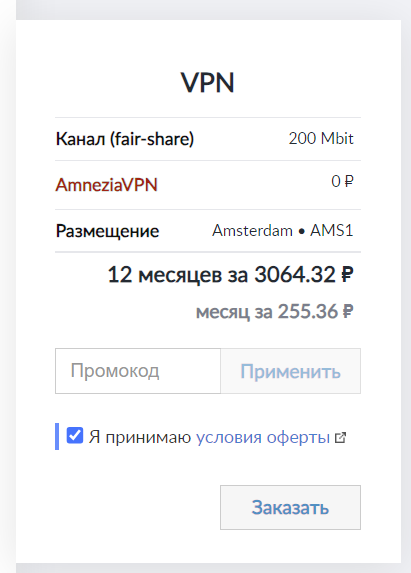Open external link icon beside условия оферты
411x573 pixels.
[x=340, y=437]
